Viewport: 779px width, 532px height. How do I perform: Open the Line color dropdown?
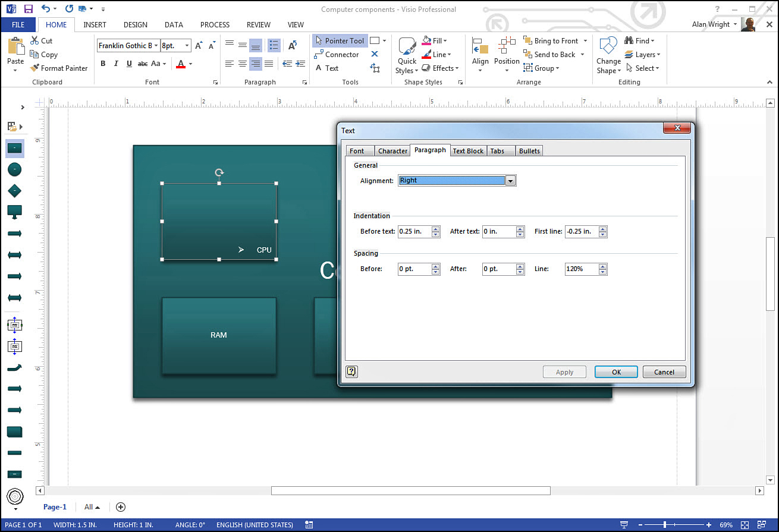pos(436,54)
